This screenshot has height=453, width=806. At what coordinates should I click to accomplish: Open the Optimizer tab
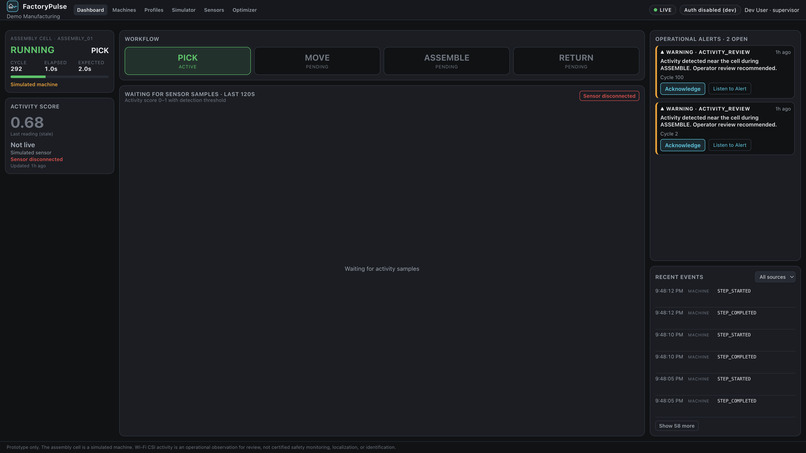(244, 10)
